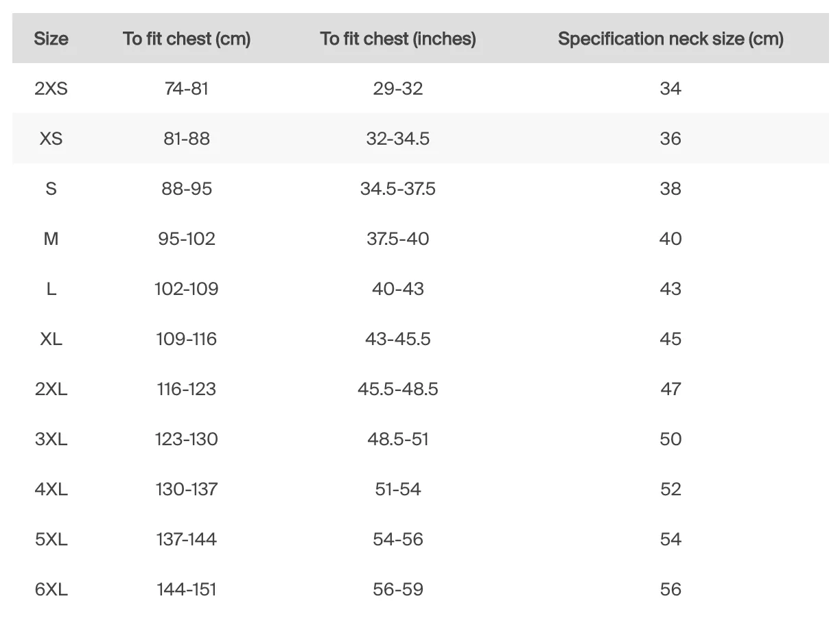Select the L size row label
This screenshot has height=638, width=840.
click(51, 289)
